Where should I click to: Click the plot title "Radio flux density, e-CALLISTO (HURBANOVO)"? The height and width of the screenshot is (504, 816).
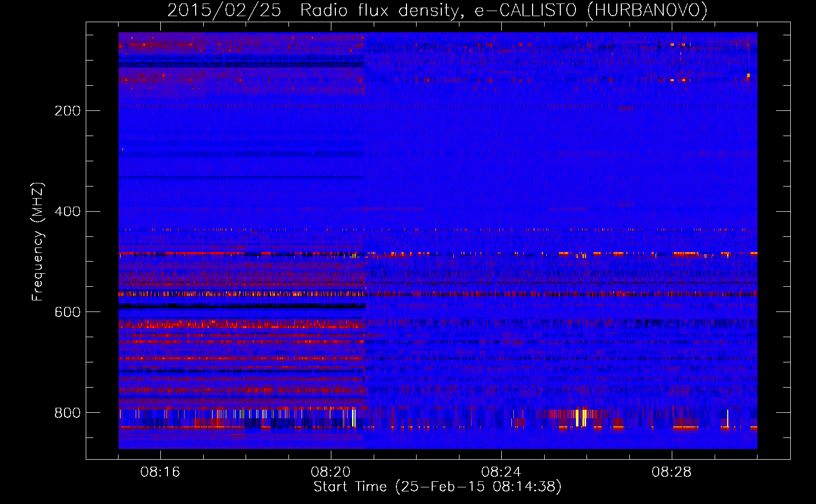tap(504, 11)
